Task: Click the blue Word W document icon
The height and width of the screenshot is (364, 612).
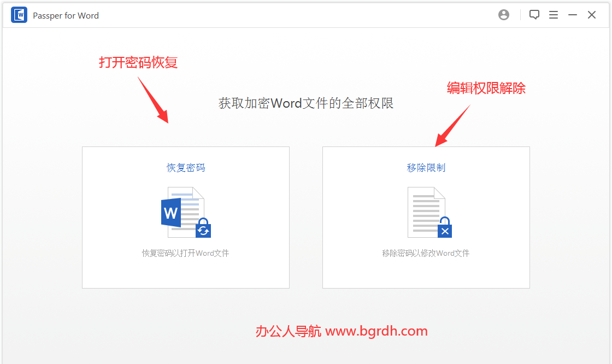Action: (172, 213)
